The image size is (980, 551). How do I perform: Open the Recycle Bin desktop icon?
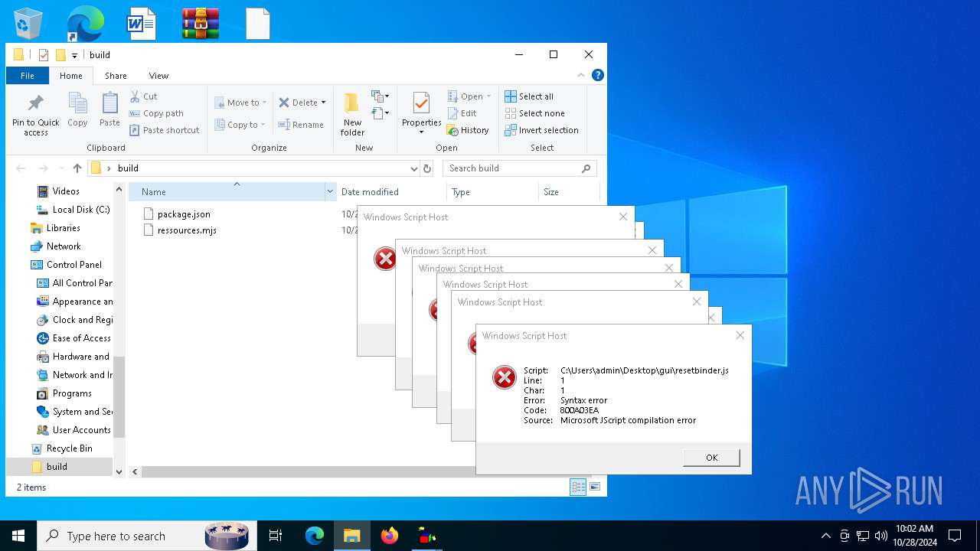[28, 23]
